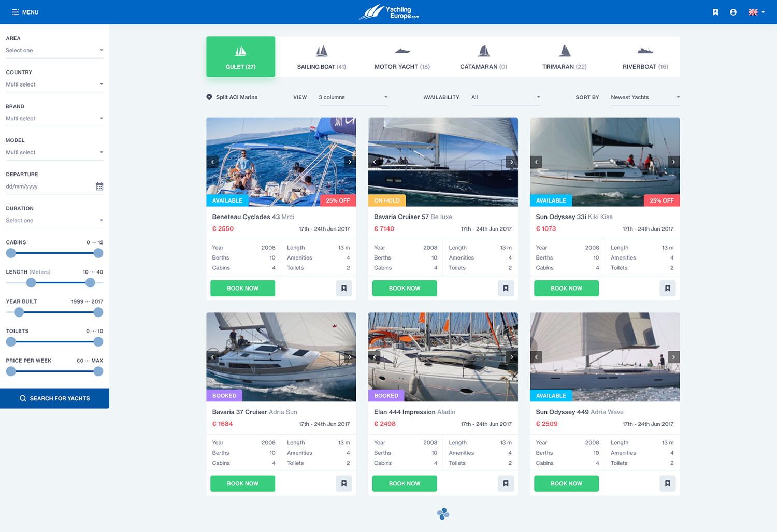Book now the Sun Odyssey 33i
777x532 pixels.
(x=566, y=288)
